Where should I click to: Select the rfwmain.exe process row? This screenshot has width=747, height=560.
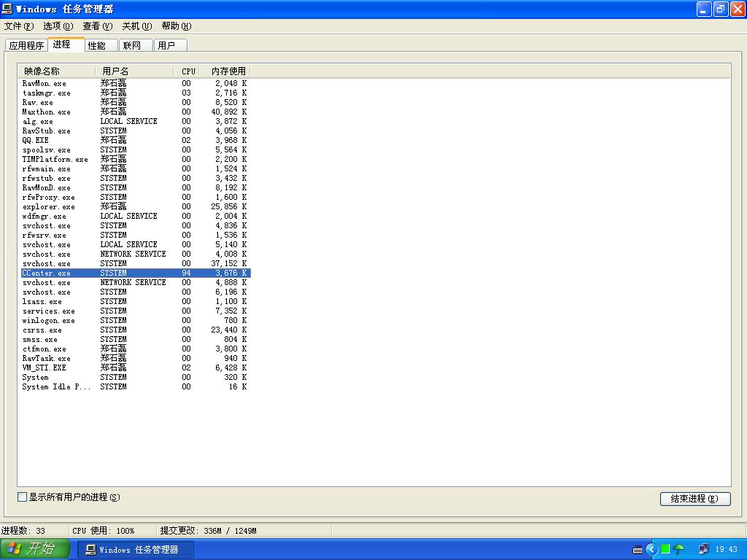(x=135, y=169)
